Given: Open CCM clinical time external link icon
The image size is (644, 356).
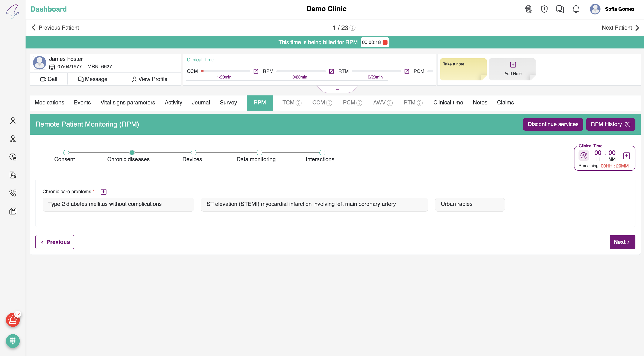Looking at the screenshot, I should pyautogui.click(x=256, y=71).
